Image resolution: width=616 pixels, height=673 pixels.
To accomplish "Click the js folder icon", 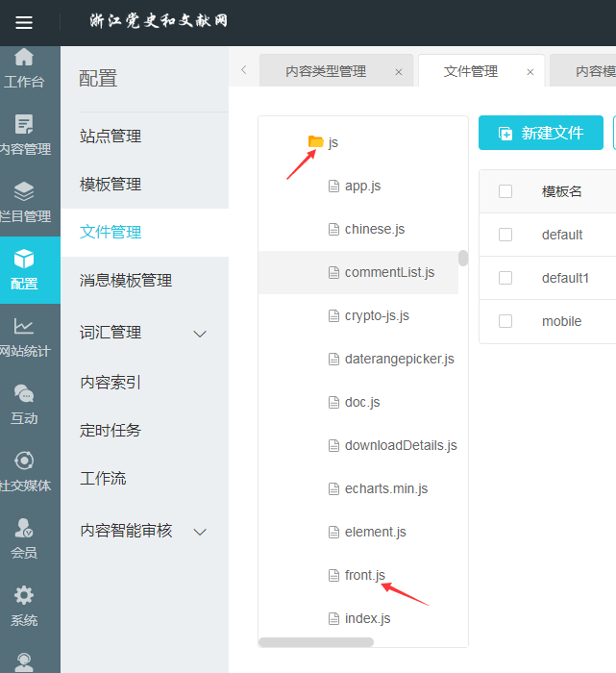I will pos(316,141).
